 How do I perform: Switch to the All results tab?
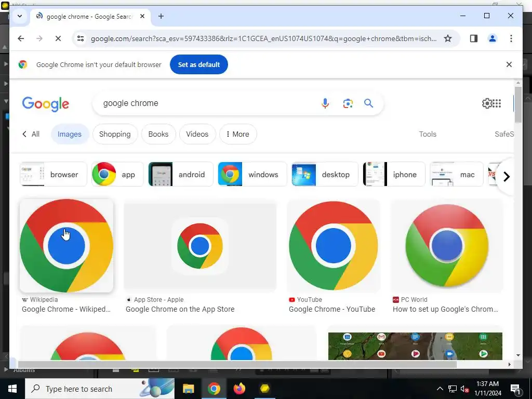pyautogui.click(x=31, y=134)
